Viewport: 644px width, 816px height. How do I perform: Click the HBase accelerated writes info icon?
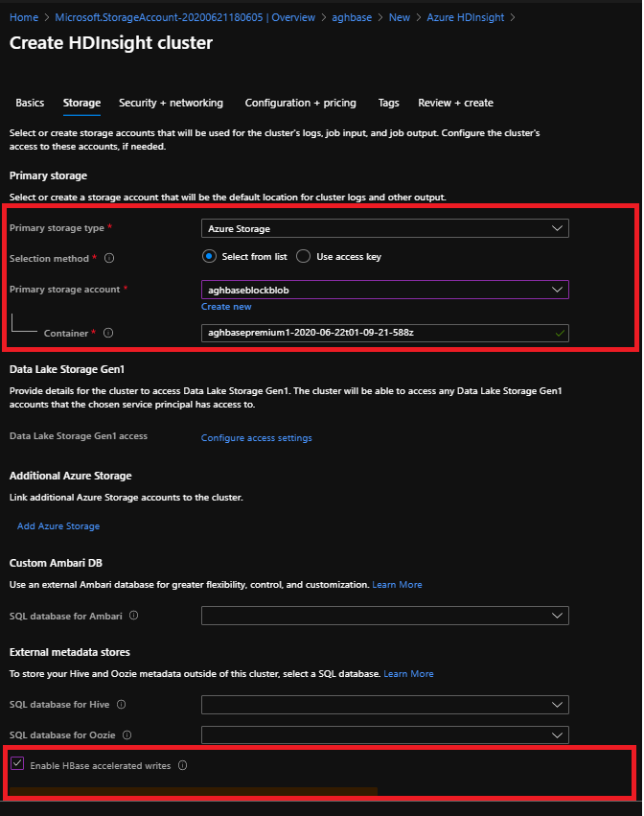pyautogui.click(x=184, y=764)
